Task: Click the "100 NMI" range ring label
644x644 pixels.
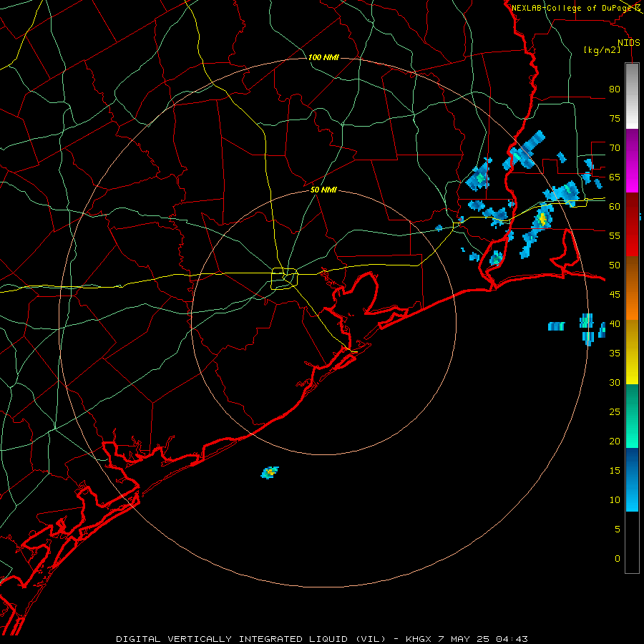Action: click(x=323, y=57)
